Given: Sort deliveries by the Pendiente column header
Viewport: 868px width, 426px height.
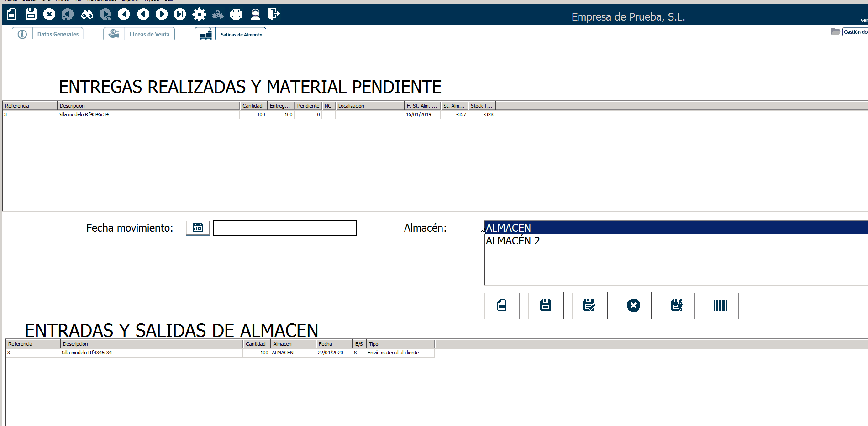Looking at the screenshot, I should point(308,106).
